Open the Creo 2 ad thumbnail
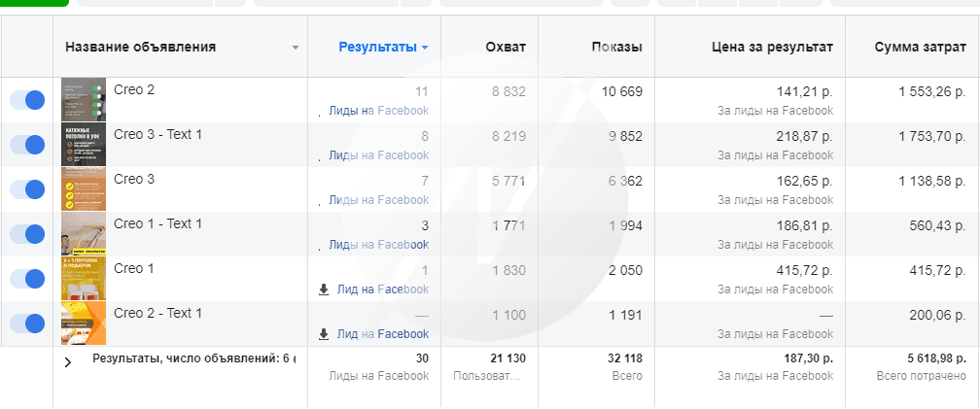980x409 pixels. point(84,99)
